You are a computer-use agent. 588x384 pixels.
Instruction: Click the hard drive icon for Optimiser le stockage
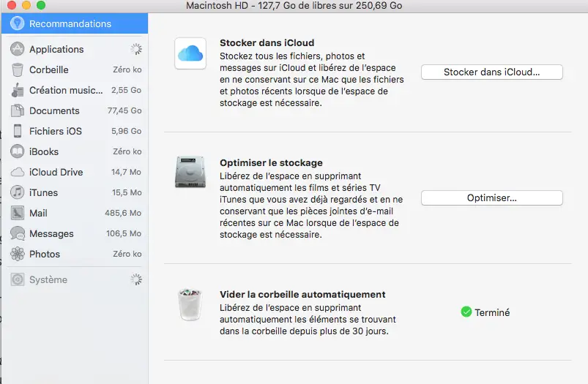(190, 172)
